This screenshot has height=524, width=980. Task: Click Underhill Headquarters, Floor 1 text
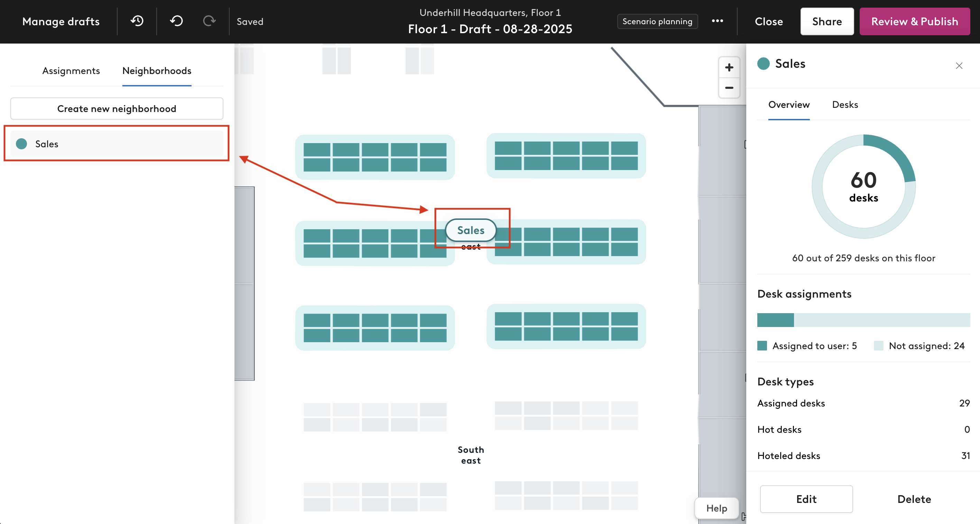coord(490,12)
